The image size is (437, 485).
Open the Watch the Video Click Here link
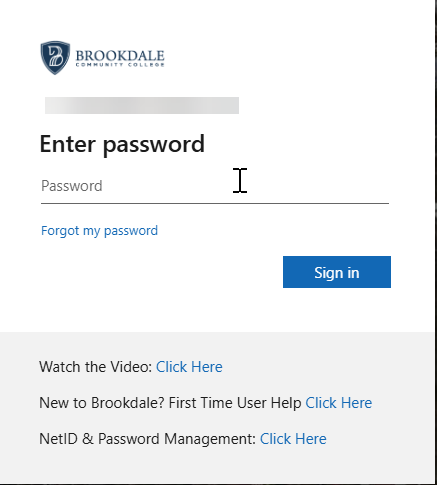coord(189,367)
